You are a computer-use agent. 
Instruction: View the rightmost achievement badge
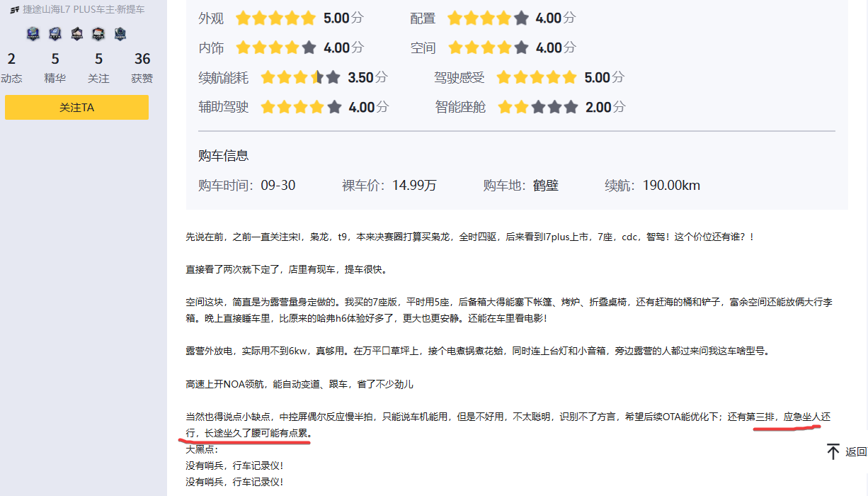(x=120, y=33)
